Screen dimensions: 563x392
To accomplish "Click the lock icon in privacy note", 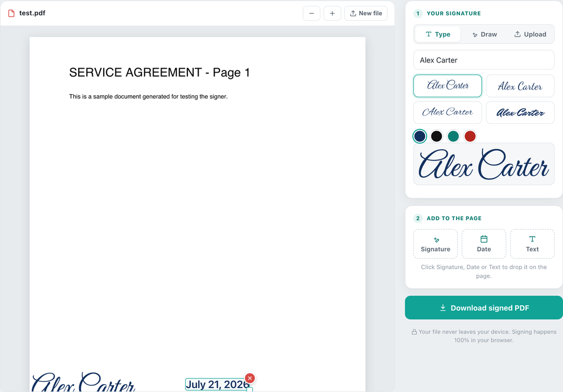I will tap(414, 332).
